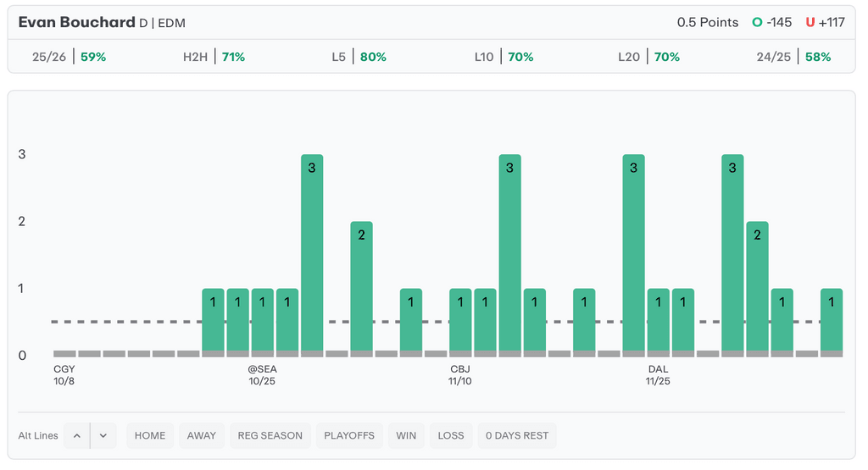Open the 24/25 season 58% split
This screenshot has height=470, width=868.
(793, 57)
